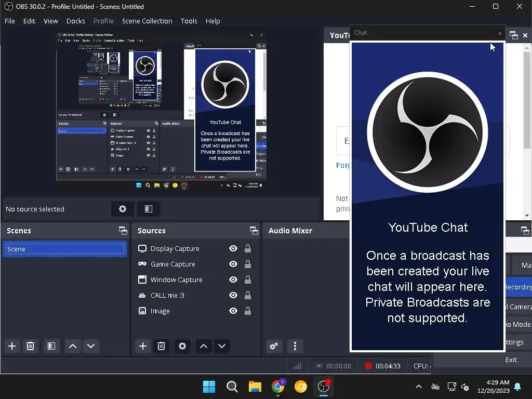Open scene filters in Scenes toolbar
The image size is (532, 399).
pyautogui.click(x=51, y=346)
